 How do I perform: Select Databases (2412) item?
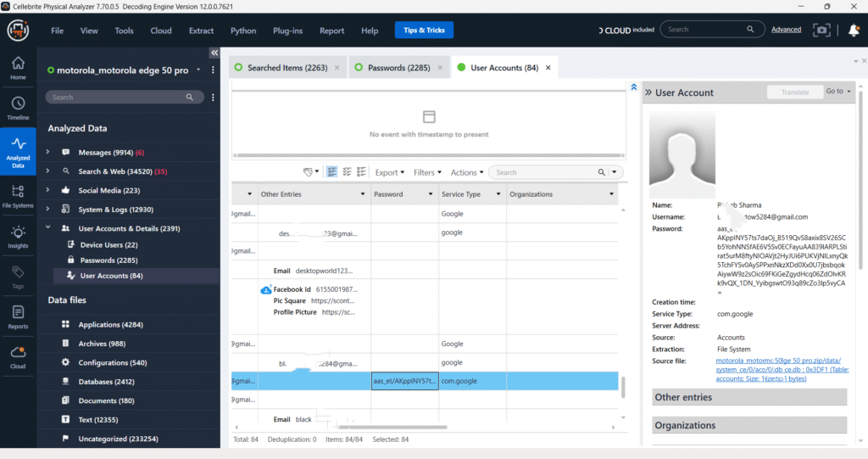click(106, 382)
